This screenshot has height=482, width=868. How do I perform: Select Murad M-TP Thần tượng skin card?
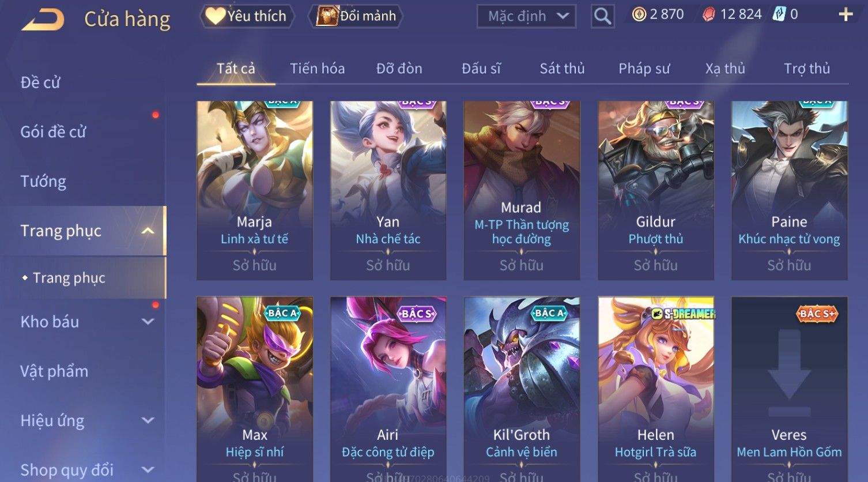tap(522, 190)
